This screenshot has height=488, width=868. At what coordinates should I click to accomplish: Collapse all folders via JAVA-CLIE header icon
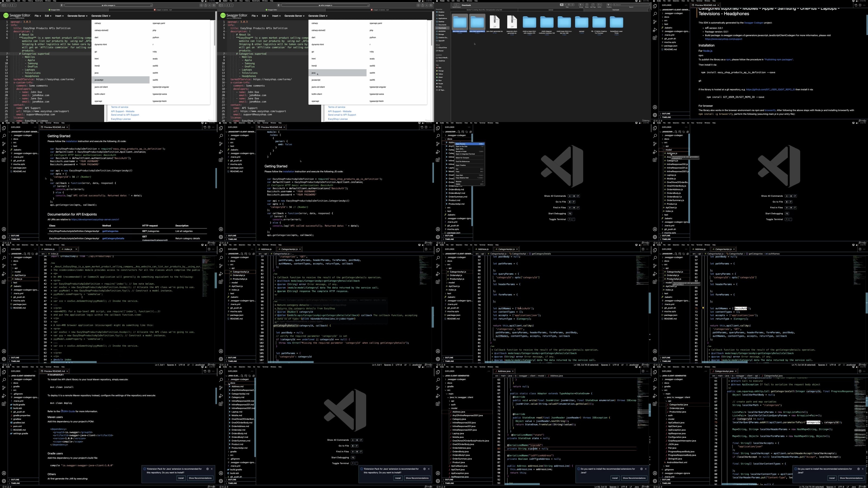coord(254,376)
